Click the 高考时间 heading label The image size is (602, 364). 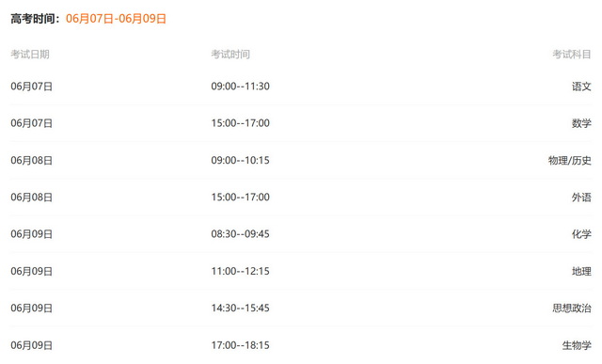35,19
